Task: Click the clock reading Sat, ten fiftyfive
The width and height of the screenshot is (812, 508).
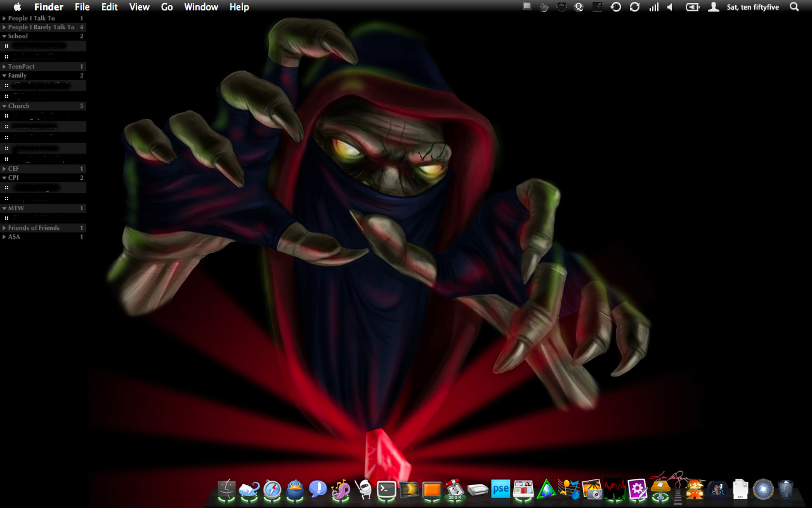Action: [x=753, y=7]
